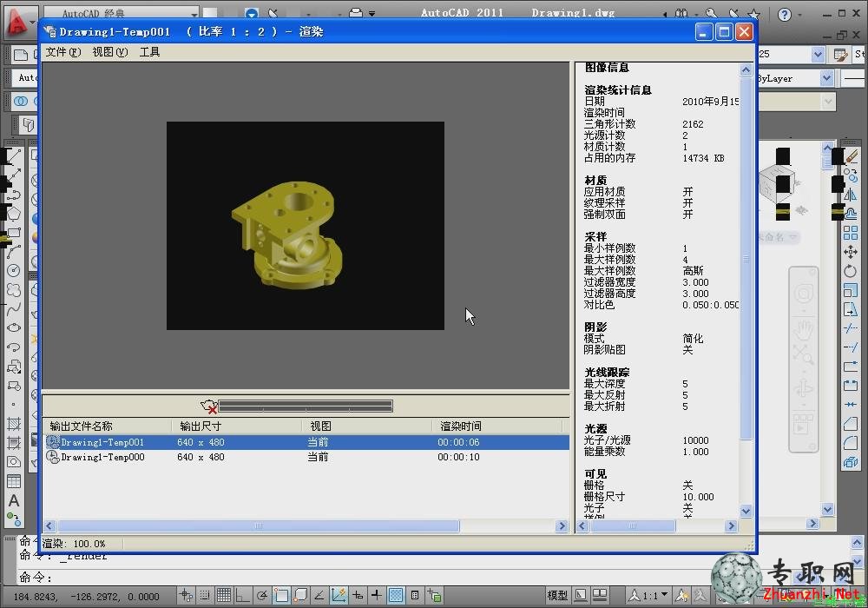
Task: Open the dropdown ending in 25
Action: point(818,54)
